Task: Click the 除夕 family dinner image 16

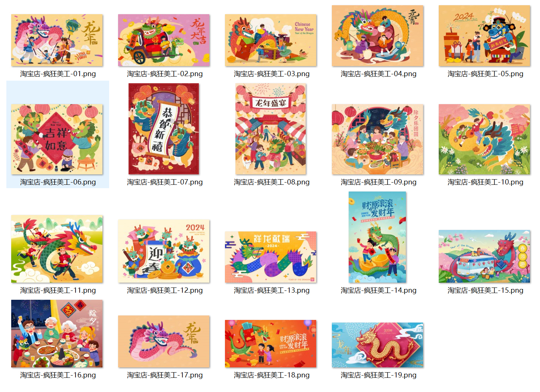Action: tap(57, 333)
